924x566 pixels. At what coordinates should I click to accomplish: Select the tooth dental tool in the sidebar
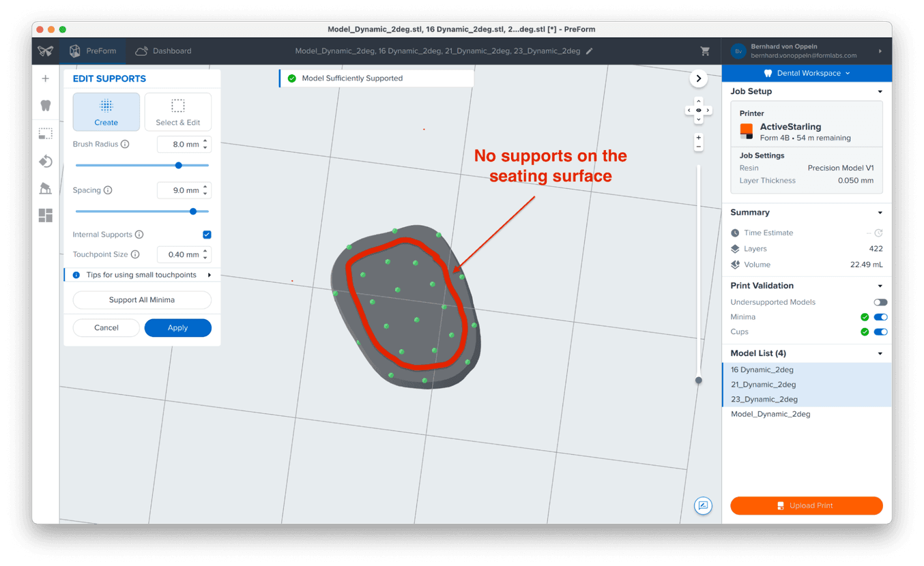(46, 106)
